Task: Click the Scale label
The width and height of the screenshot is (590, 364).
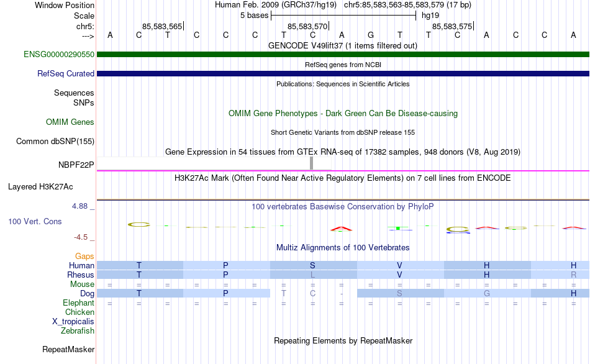Action: pos(84,16)
